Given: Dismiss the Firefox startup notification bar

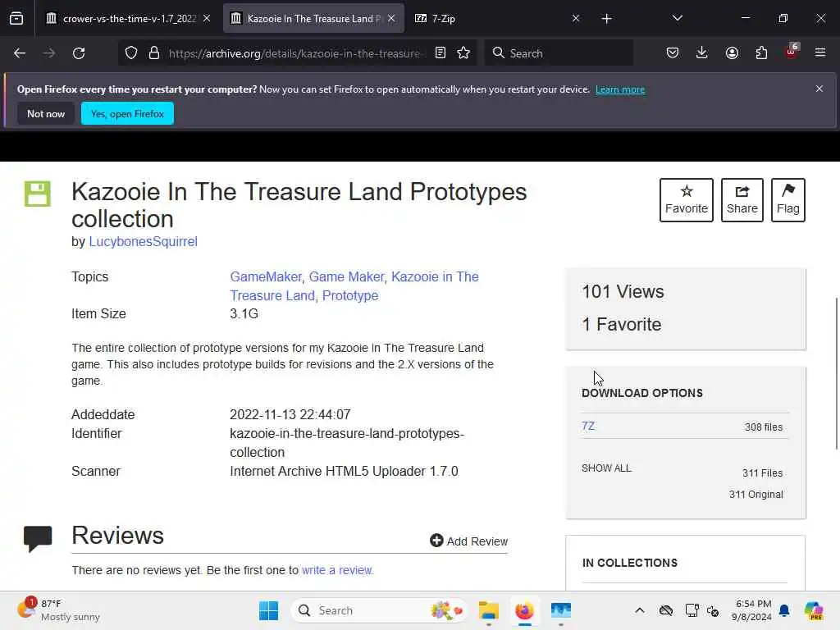Looking at the screenshot, I should (819, 89).
